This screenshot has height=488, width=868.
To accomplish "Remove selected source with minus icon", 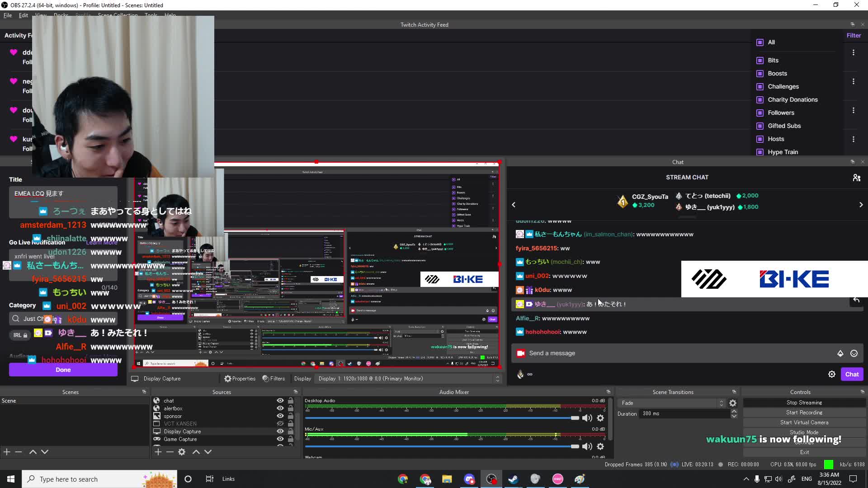I will 170,452.
